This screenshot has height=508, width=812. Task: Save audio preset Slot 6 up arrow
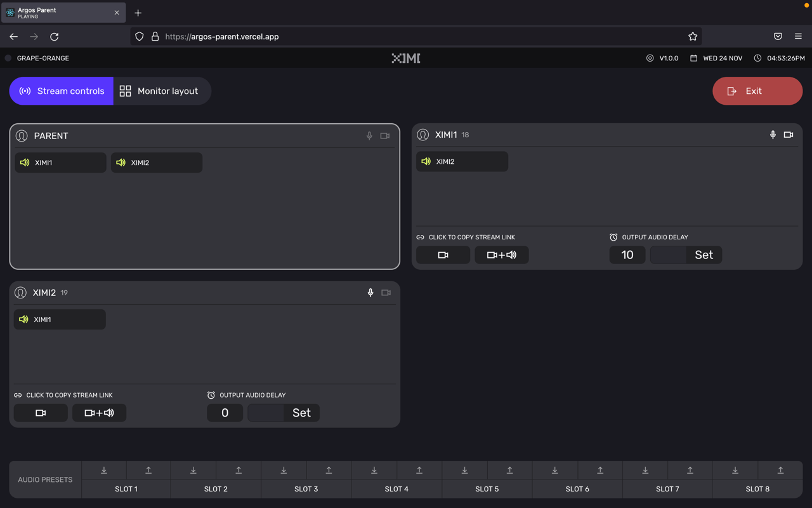600,470
